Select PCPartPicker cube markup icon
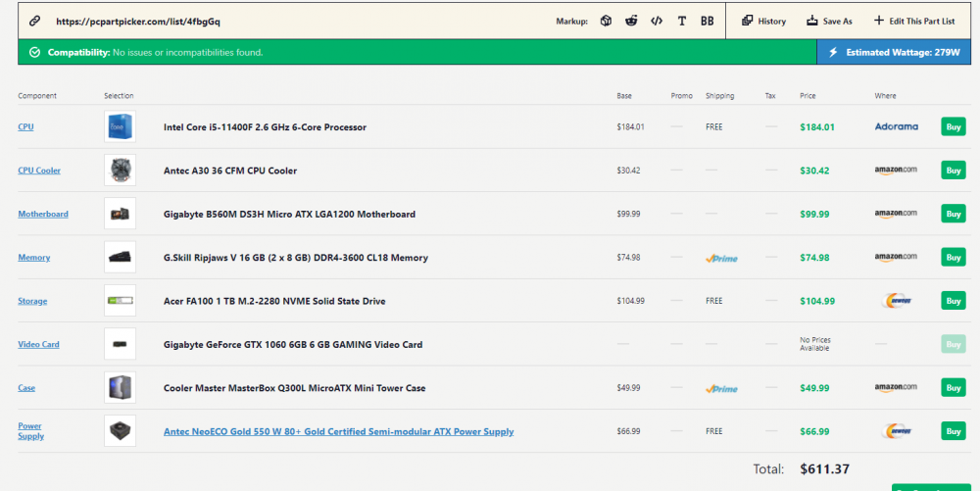Screen dimensions: 980x491 click(x=606, y=21)
